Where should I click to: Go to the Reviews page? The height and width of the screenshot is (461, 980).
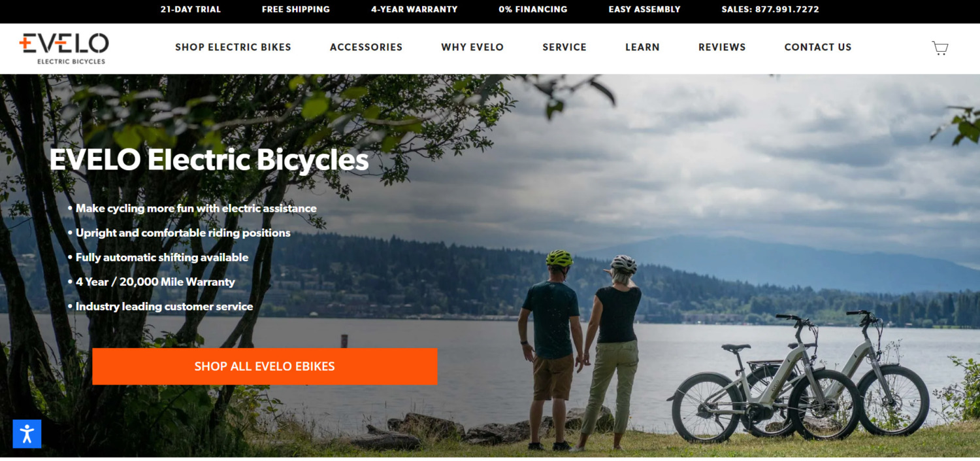[x=722, y=47]
